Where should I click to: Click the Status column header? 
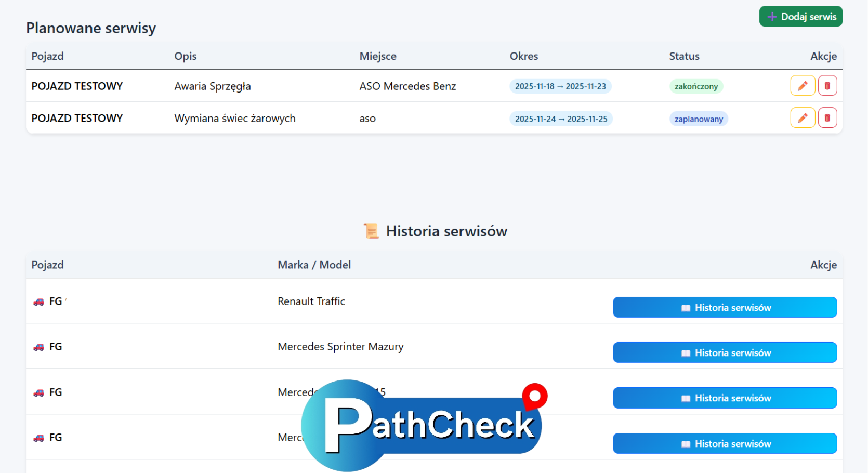coord(684,56)
